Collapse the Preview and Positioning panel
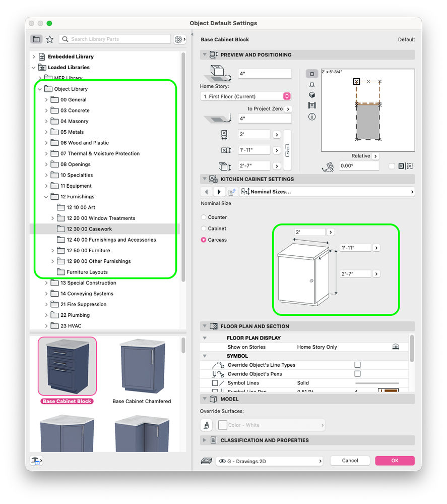447x504 pixels. click(x=205, y=54)
